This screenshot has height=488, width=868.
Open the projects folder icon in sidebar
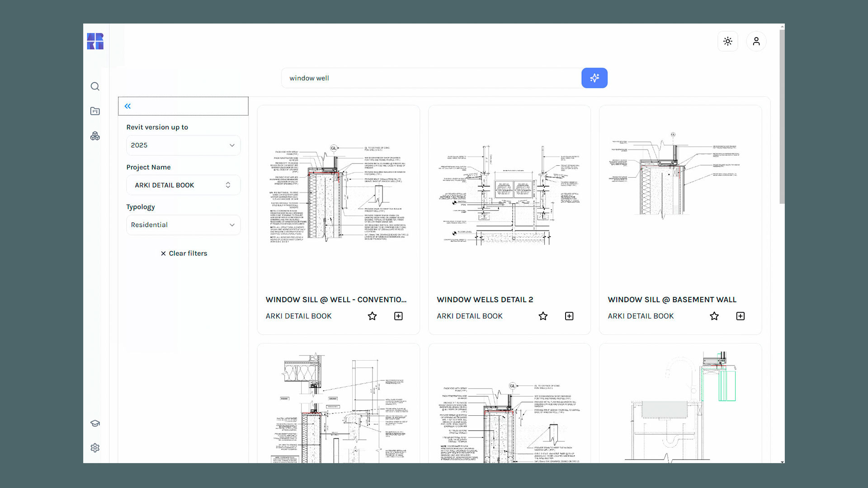95,111
